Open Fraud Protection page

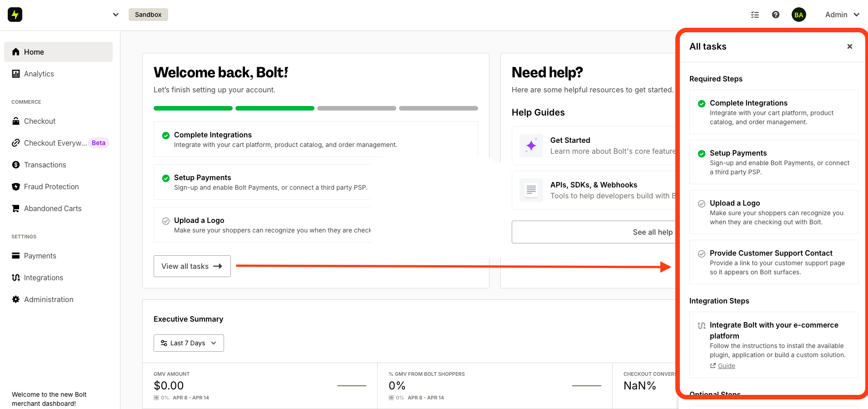coord(58,187)
